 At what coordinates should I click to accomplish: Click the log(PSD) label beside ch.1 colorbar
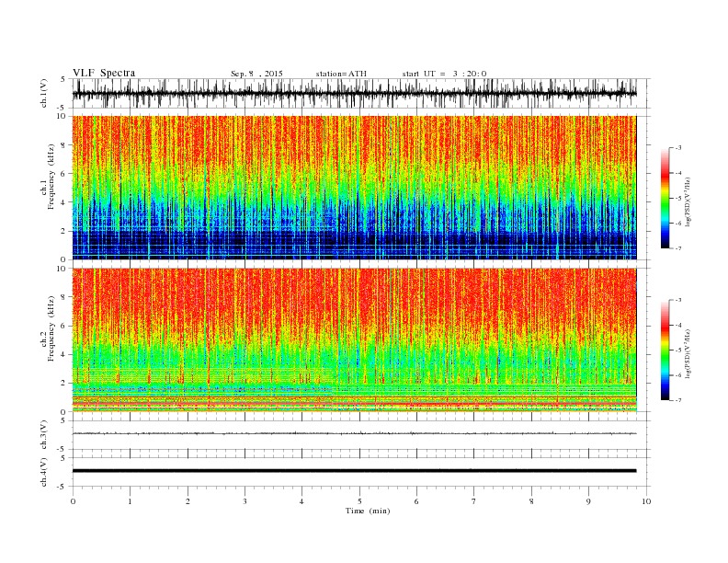click(x=688, y=201)
